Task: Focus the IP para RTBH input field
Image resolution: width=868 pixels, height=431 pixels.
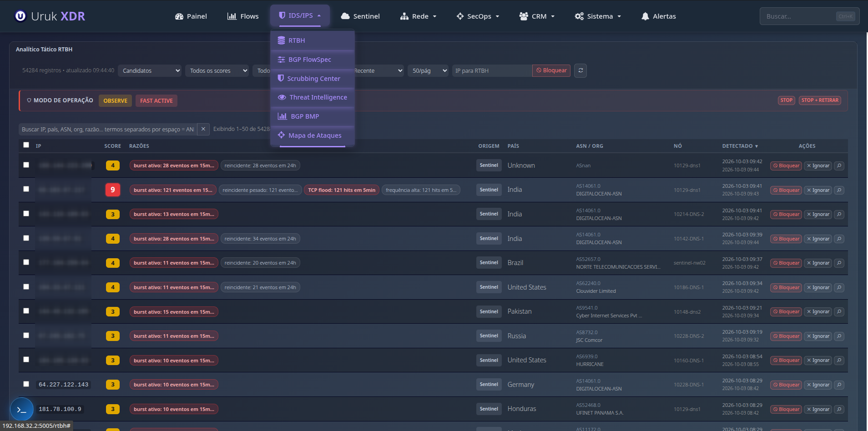Action: tap(492, 70)
